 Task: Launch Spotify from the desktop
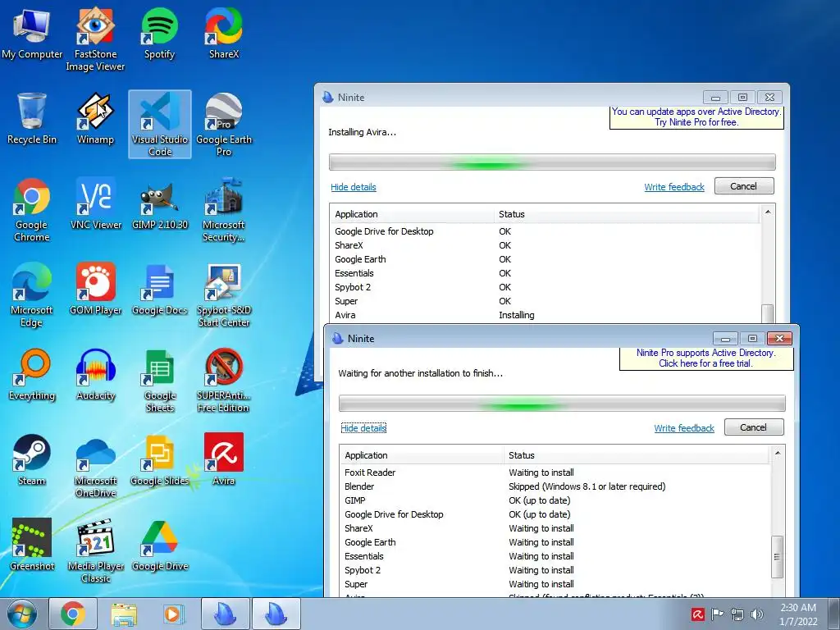coord(160,34)
